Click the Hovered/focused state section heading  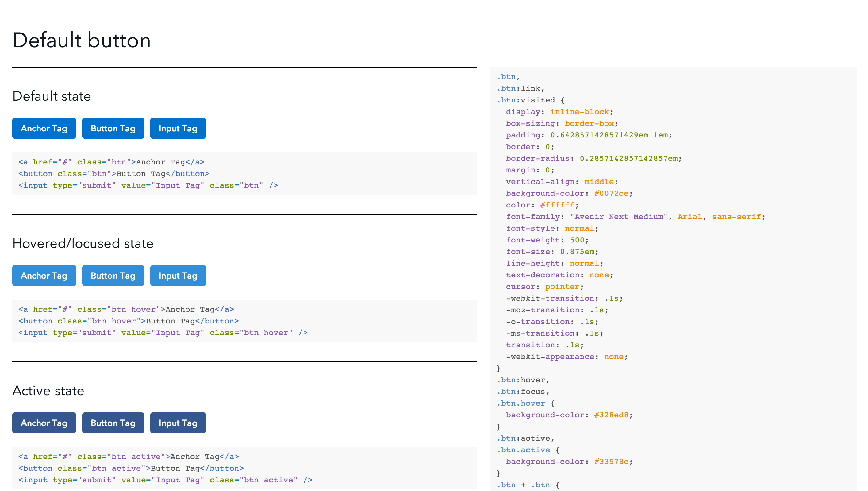(x=83, y=243)
